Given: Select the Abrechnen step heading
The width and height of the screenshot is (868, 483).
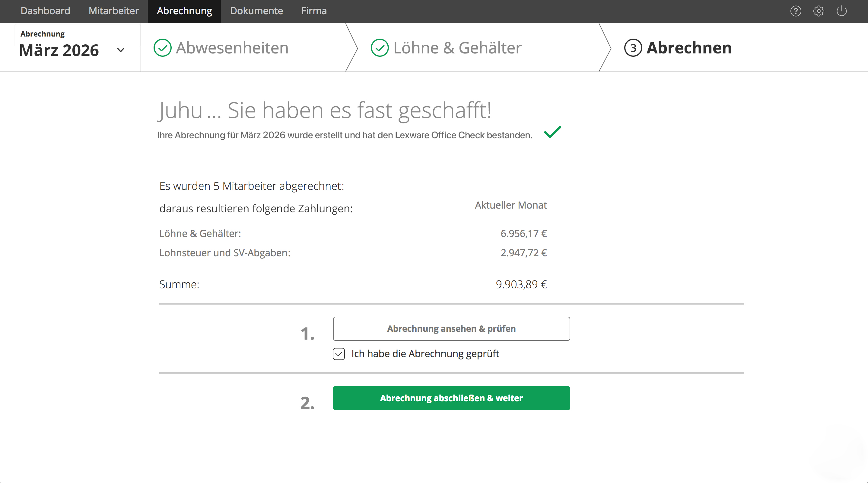Looking at the screenshot, I should 689,48.
